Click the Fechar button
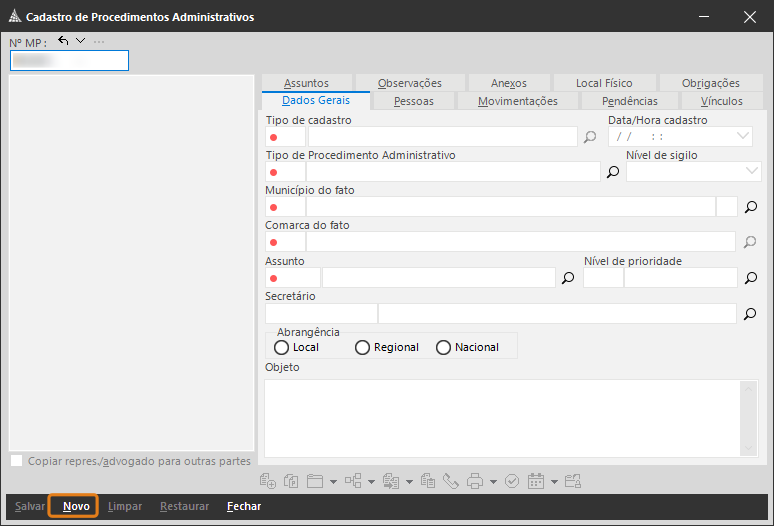Image resolution: width=774 pixels, height=526 pixels. [244, 506]
